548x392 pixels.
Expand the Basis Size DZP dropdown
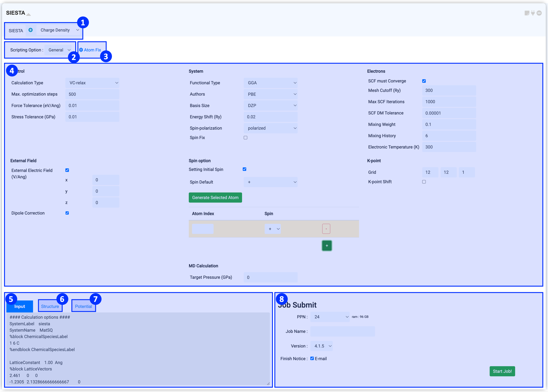click(271, 105)
